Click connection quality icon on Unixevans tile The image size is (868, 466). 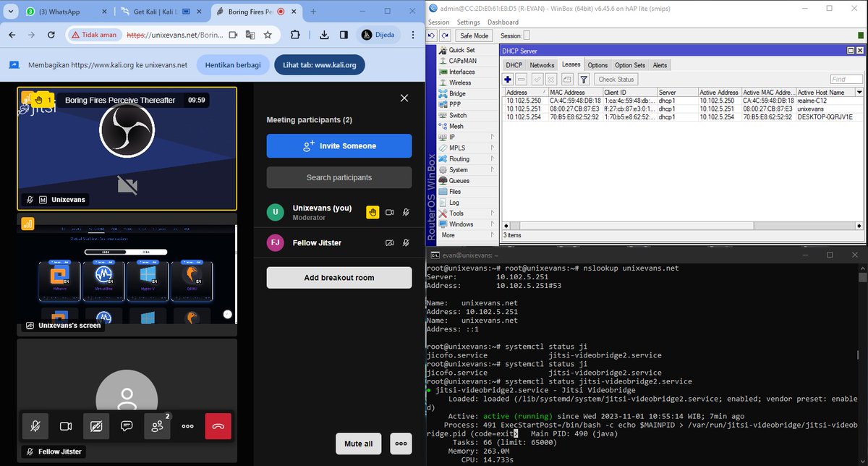[27, 98]
